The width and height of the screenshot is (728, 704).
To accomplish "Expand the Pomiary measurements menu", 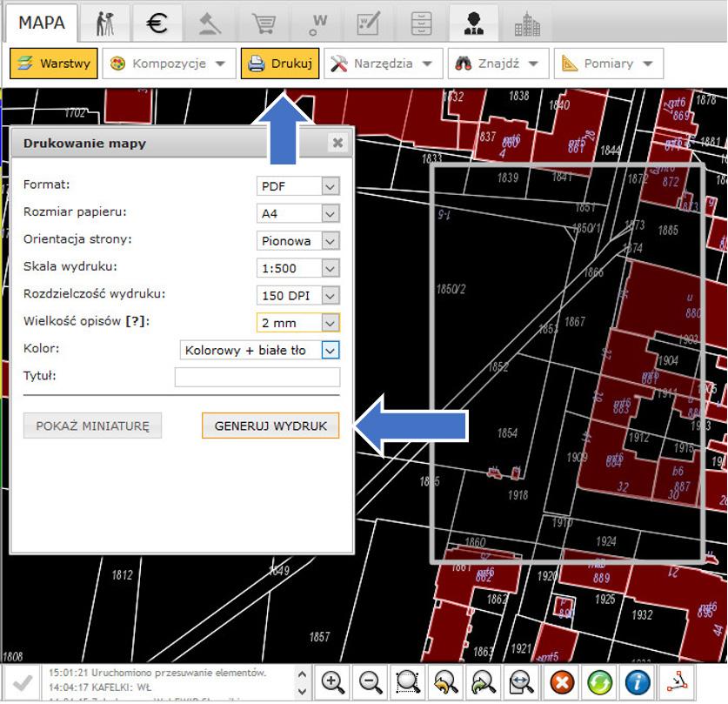I will pos(608,64).
